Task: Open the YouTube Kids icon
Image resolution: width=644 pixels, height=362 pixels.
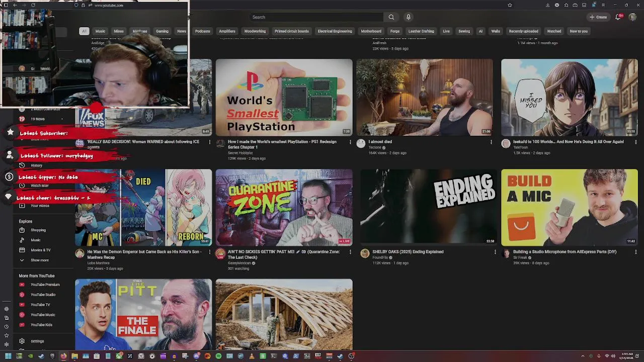Action: pyautogui.click(x=22, y=325)
